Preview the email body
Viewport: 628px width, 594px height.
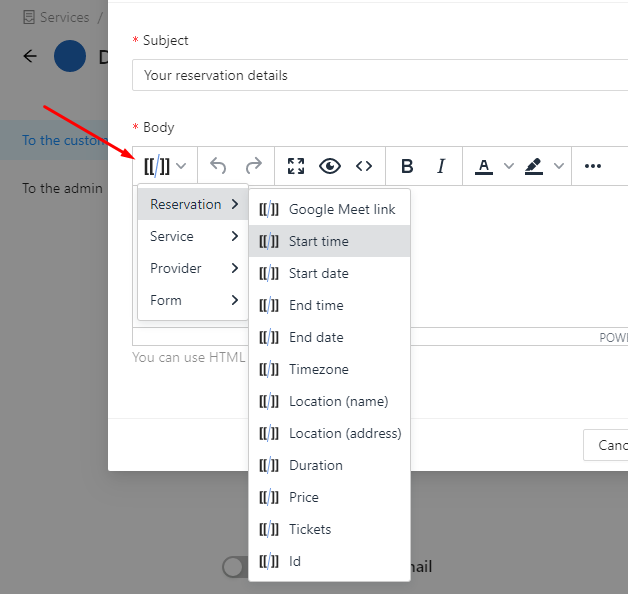pos(330,166)
